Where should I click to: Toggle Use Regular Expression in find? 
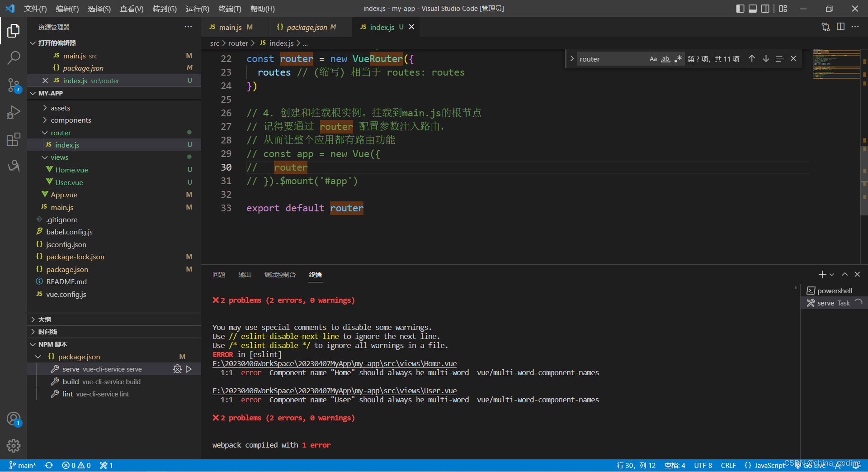(678, 59)
